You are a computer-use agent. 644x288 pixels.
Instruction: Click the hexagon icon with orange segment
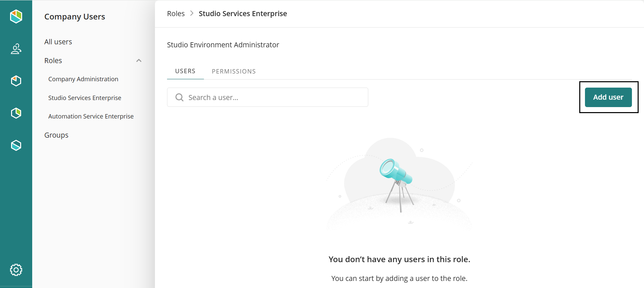click(16, 81)
